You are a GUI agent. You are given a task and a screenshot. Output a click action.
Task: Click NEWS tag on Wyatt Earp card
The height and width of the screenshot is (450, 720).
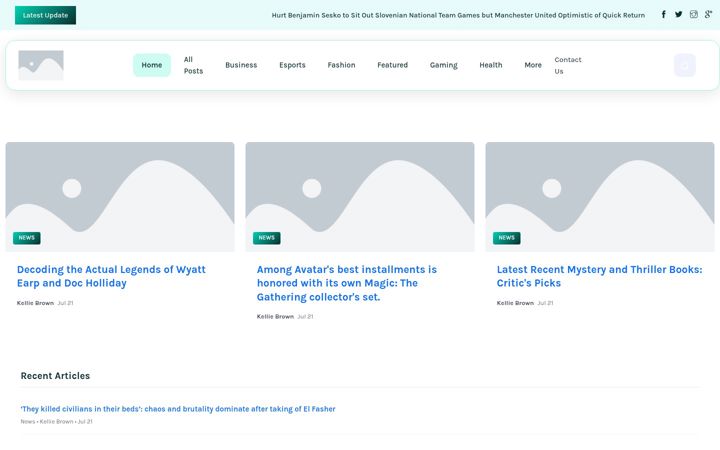(x=27, y=238)
